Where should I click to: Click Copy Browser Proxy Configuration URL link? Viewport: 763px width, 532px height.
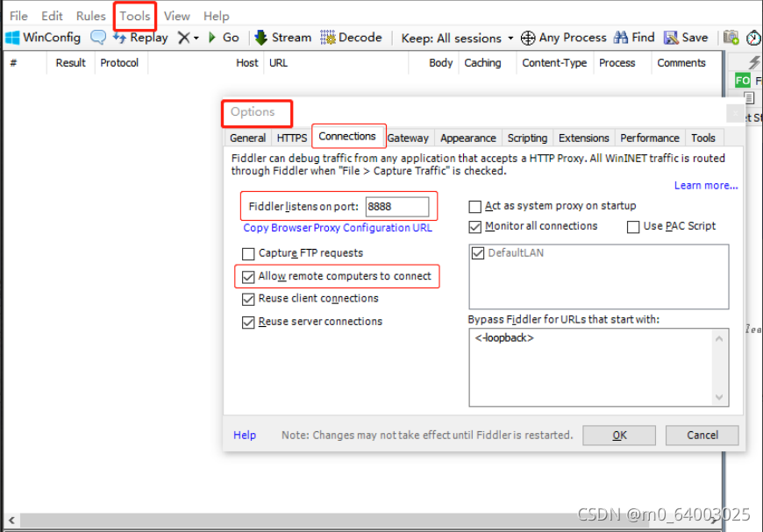click(338, 228)
